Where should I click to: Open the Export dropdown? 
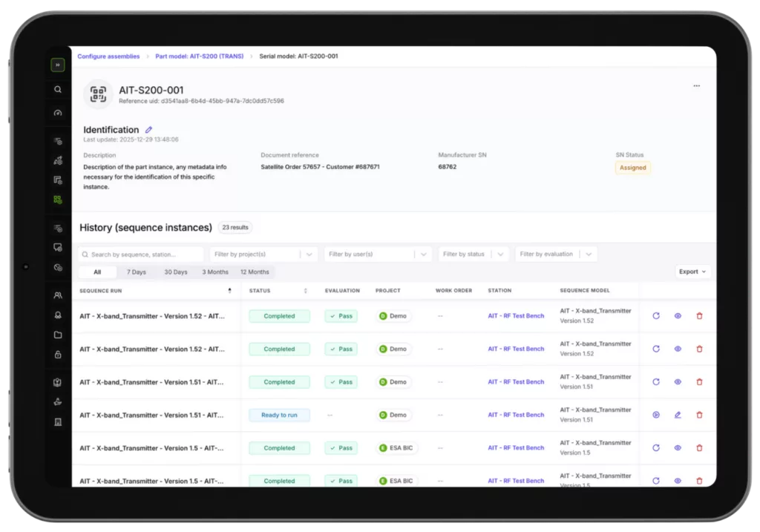click(x=693, y=272)
